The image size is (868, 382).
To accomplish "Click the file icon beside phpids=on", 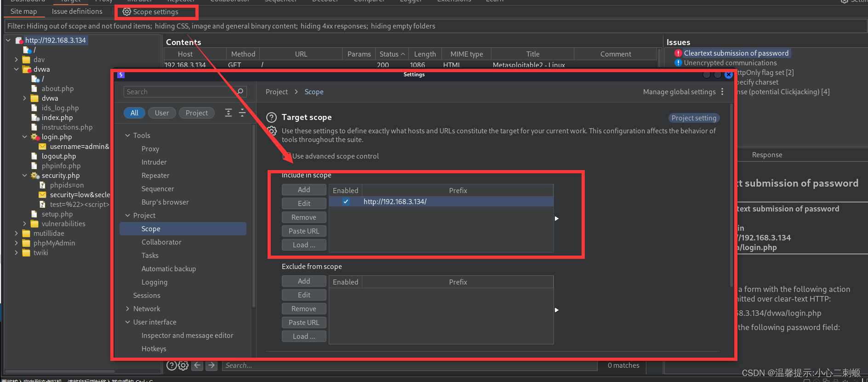I will (42, 185).
